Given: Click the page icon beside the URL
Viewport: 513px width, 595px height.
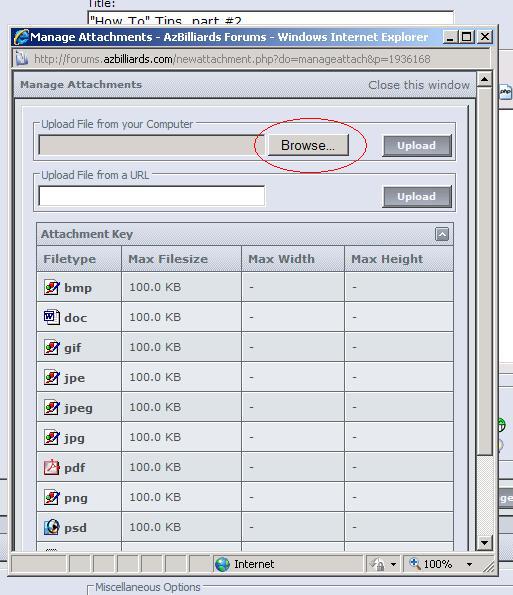Looking at the screenshot, I should pos(22,59).
